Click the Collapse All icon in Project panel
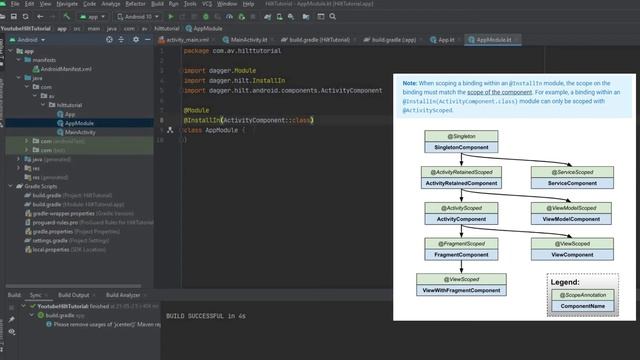The height and width of the screenshot is (360, 640). point(121,40)
